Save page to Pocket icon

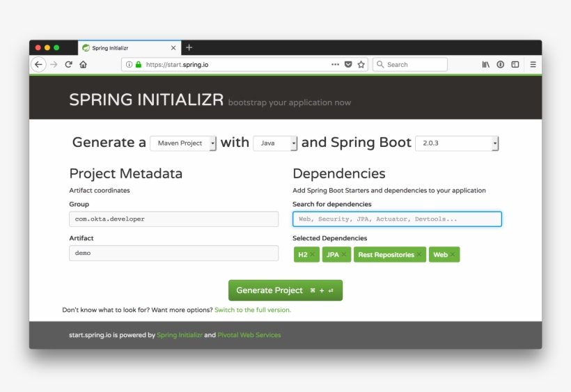(348, 65)
